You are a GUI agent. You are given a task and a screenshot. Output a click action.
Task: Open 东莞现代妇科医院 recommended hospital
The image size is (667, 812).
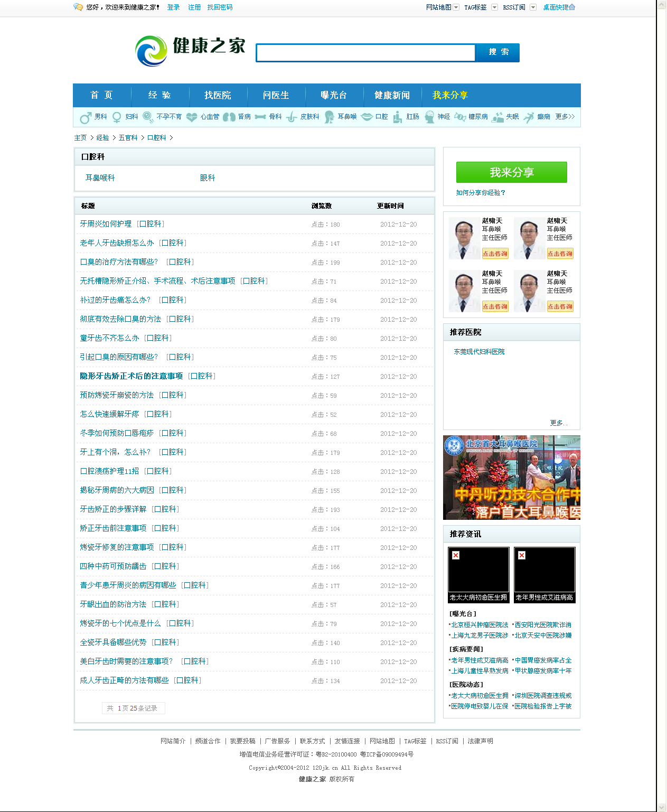pos(479,352)
